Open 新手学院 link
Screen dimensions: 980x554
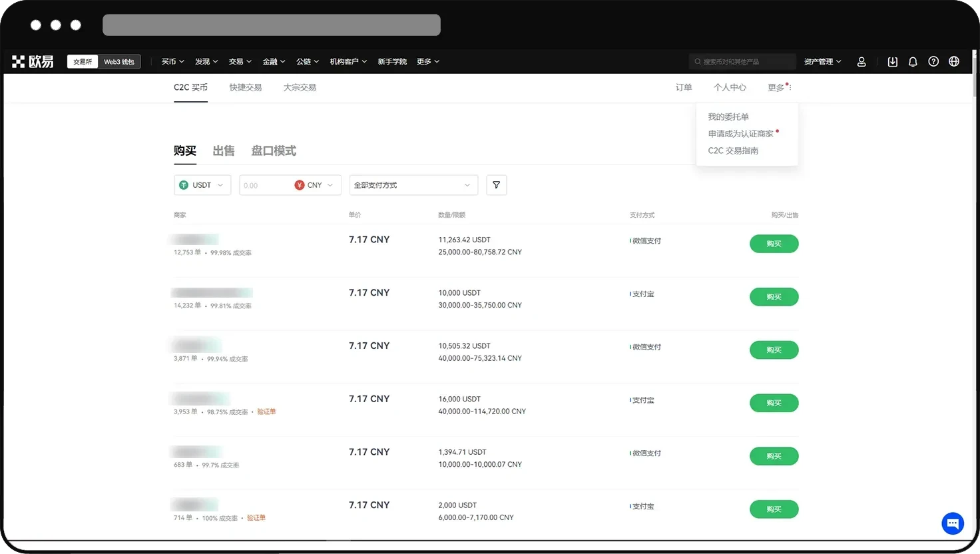point(392,61)
